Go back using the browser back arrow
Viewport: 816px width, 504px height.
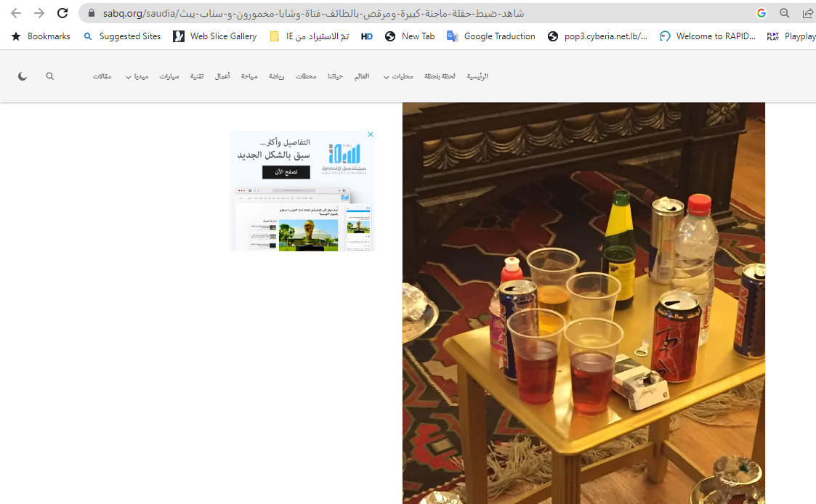pos(16,13)
